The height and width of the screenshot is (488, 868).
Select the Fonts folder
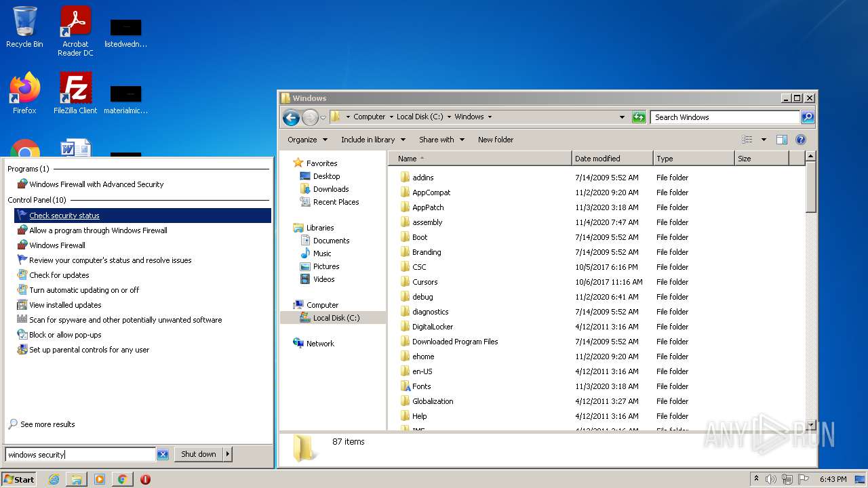(x=421, y=386)
